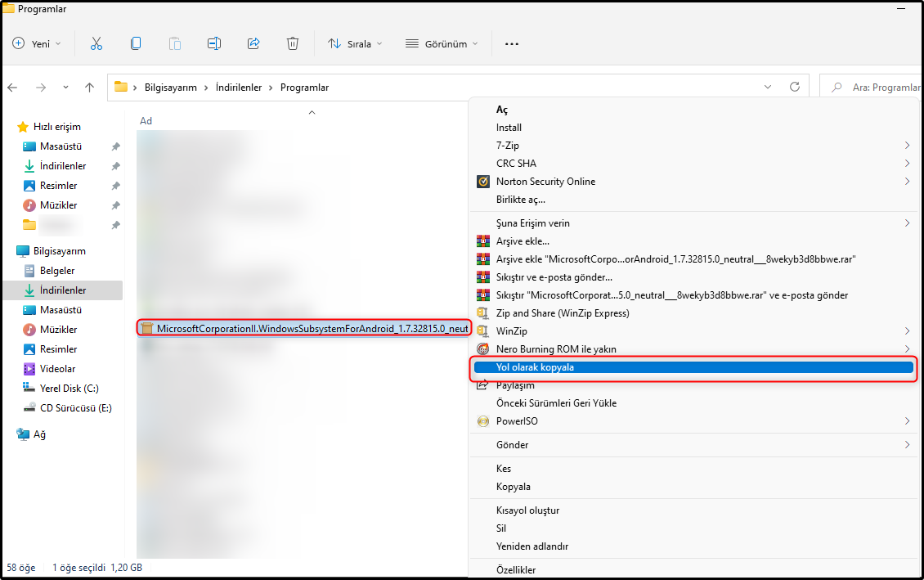Click the Paste toolbar icon
The height and width of the screenshot is (580, 924).
pyautogui.click(x=175, y=43)
